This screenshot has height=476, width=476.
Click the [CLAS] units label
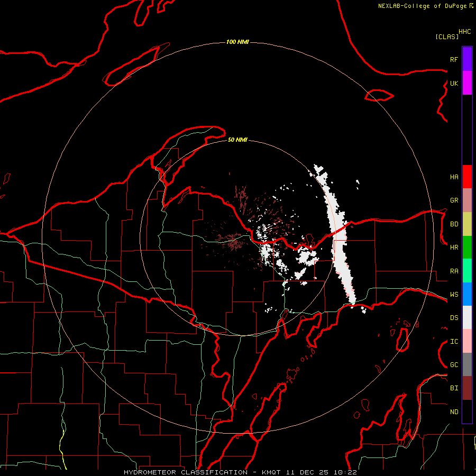[x=447, y=36]
